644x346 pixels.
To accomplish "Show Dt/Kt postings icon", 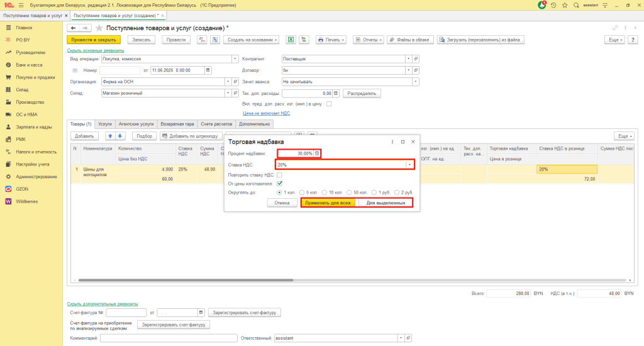I will pyautogui.click(x=202, y=40).
